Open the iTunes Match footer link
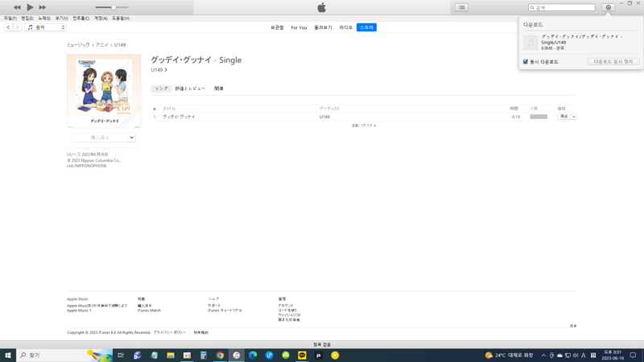Screen dimensions: 644x362 click(149, 311)
